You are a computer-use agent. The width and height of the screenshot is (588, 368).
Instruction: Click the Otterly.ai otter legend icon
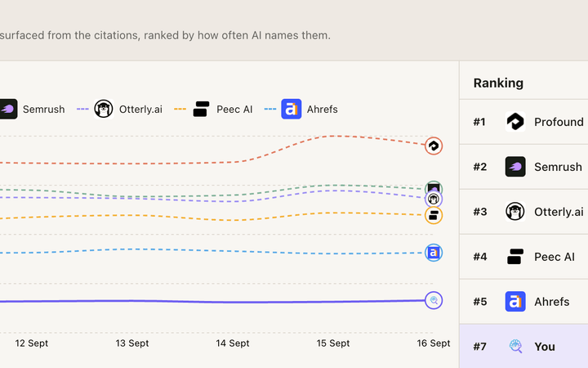pos(104,109)
